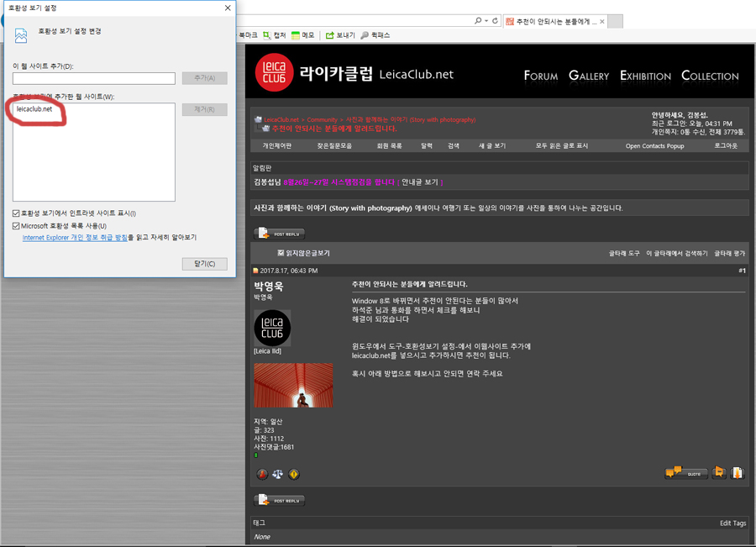Click Edit Tags link

click(x=732, y=523)
